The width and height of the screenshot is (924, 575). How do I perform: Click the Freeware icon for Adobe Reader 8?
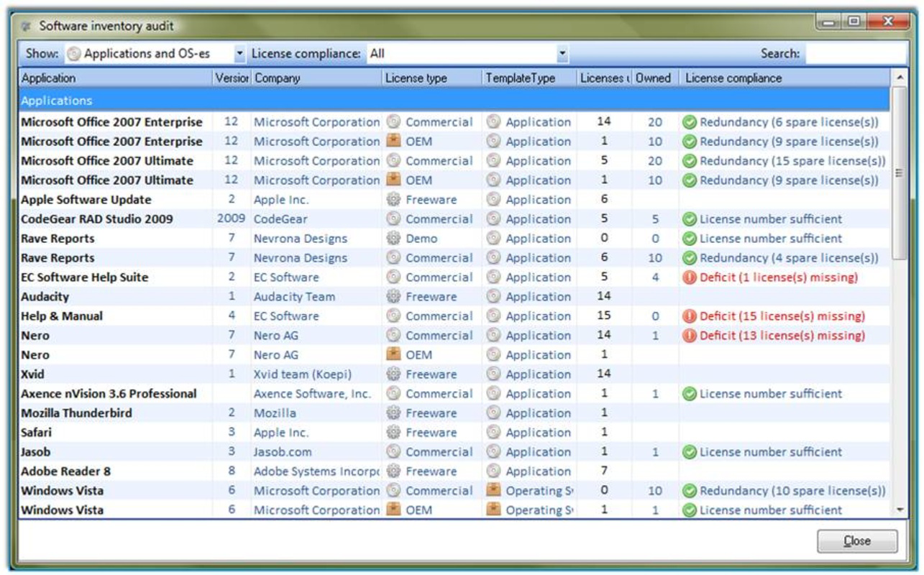coord(393,471)
